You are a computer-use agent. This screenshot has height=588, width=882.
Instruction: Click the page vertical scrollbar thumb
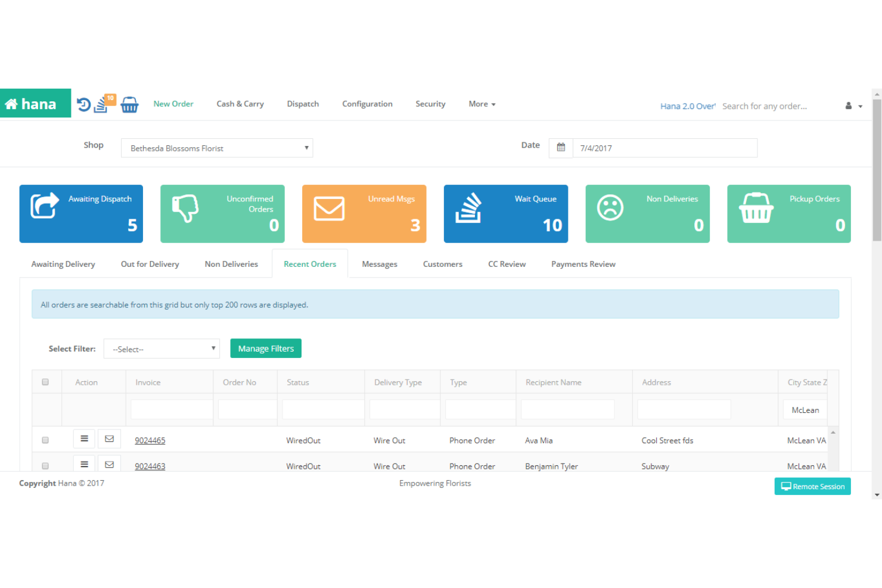(877, 170)
